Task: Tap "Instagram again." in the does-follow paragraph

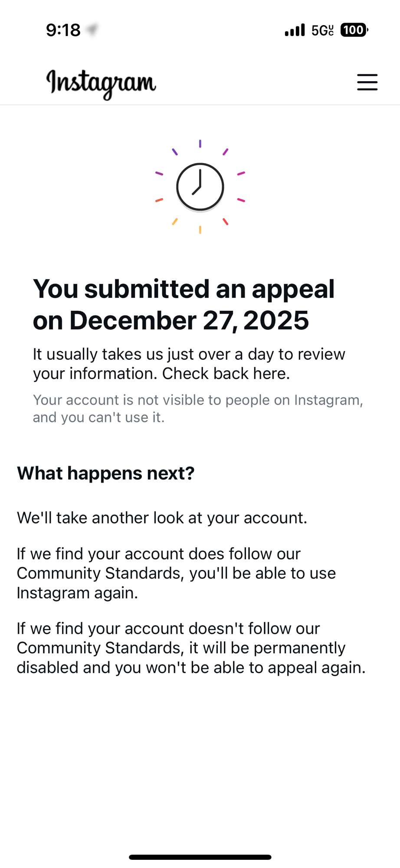Action: [x=77, y=593]
